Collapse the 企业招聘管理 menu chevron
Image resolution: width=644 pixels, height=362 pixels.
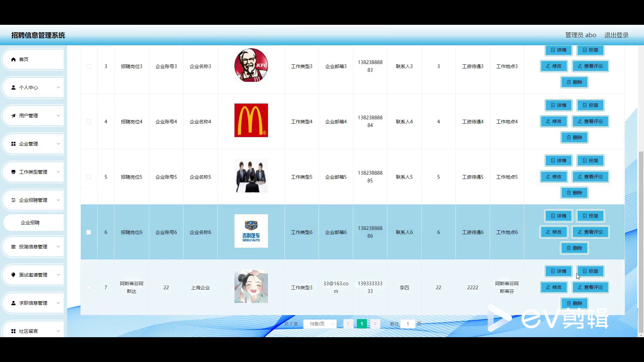(x=58, y=200)
